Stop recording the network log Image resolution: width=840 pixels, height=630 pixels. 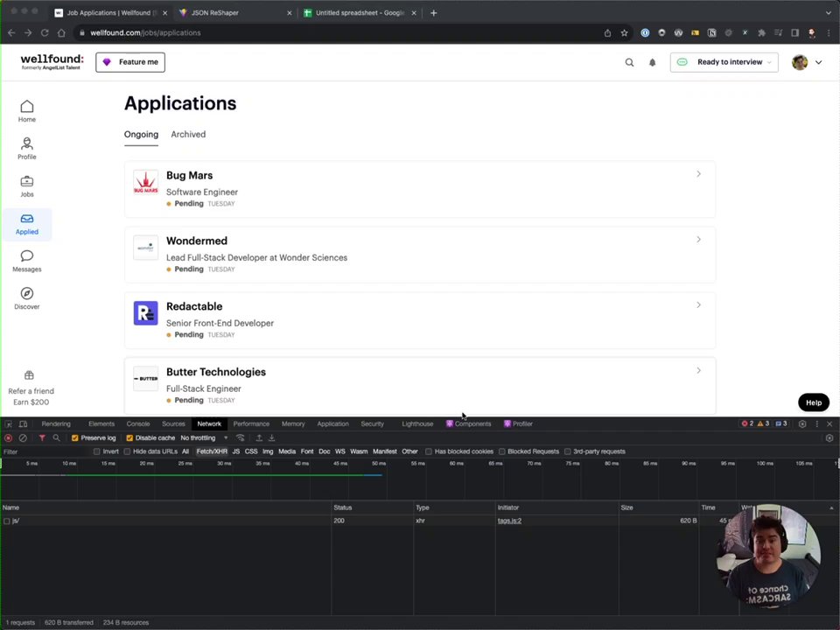(8, 437)
